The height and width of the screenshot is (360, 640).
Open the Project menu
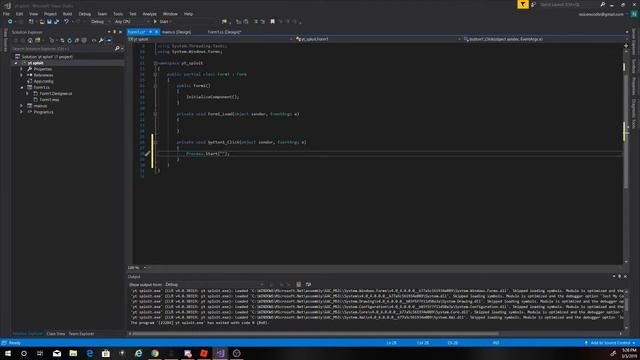click(50, 14)
